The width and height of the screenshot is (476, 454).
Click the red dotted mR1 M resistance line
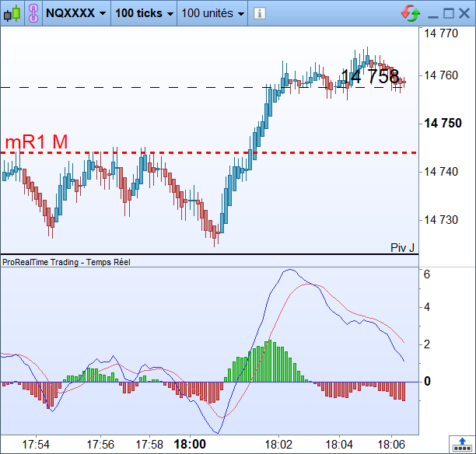(x=209, y=152)
